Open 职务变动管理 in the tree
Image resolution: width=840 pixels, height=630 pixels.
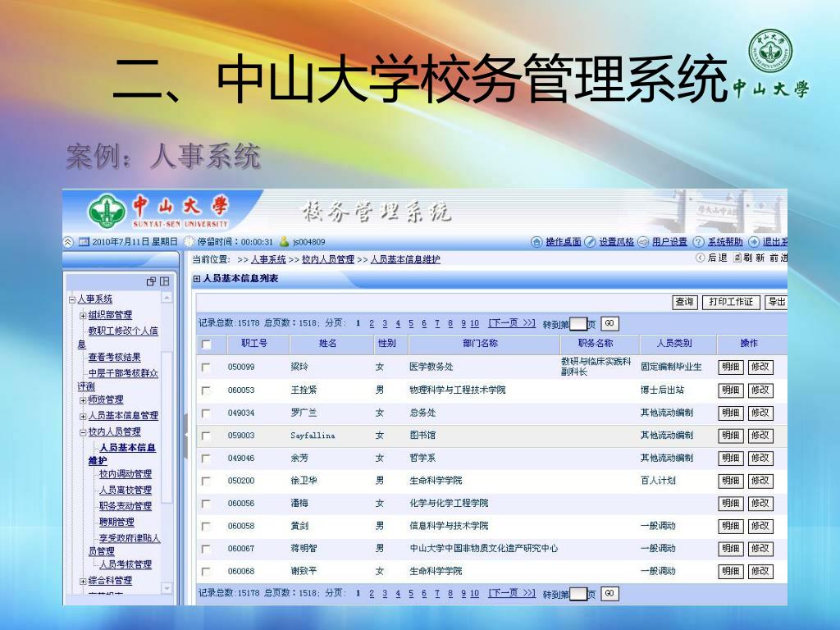126,506
